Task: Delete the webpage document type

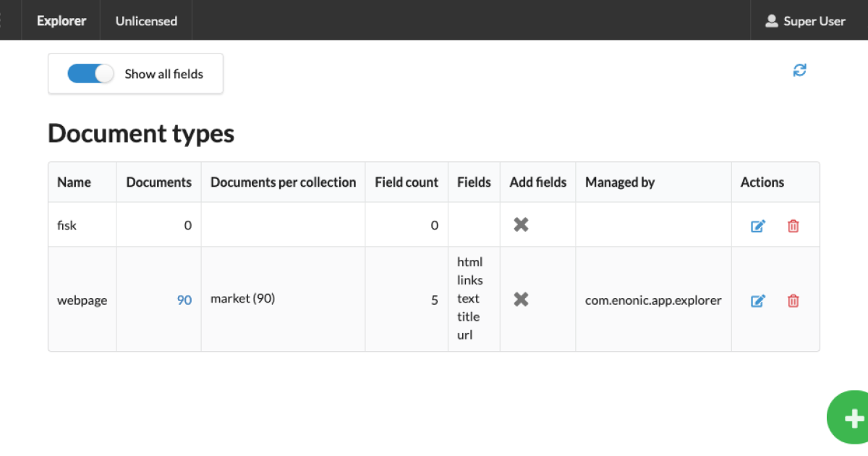Action: 793,300
